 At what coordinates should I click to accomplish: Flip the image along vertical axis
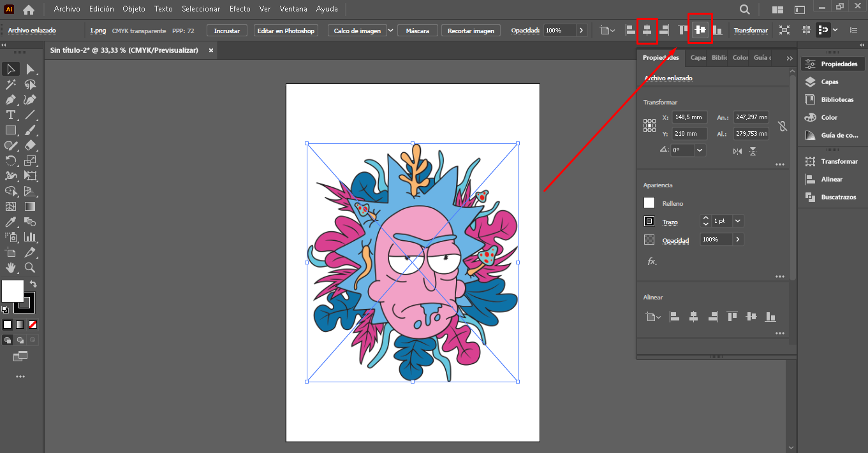[753, 151]
